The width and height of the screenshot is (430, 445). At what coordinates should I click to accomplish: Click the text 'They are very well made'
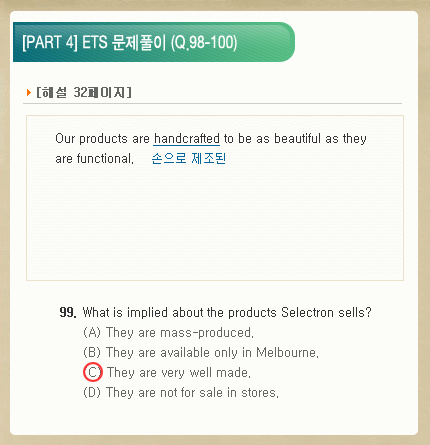click(x=179, y=372)
